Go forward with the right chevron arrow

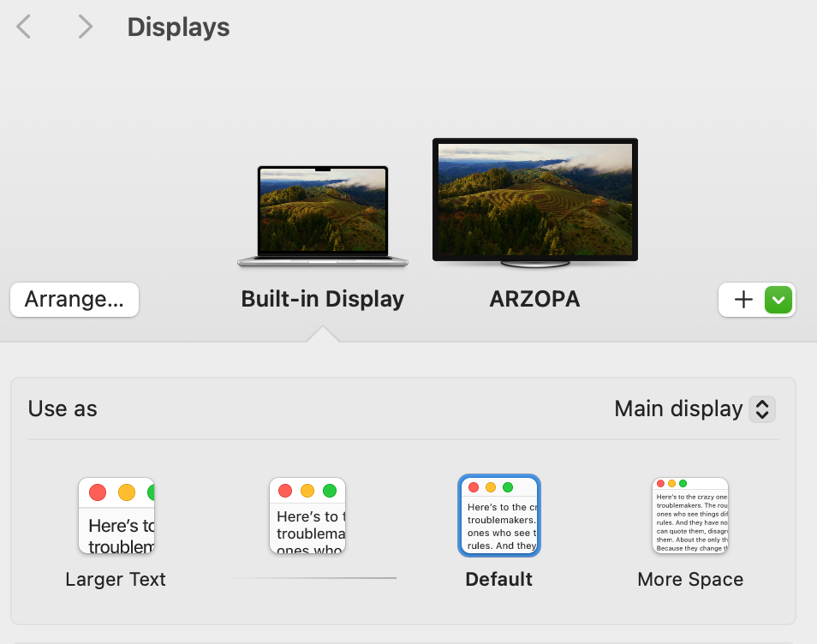point(85,27)
